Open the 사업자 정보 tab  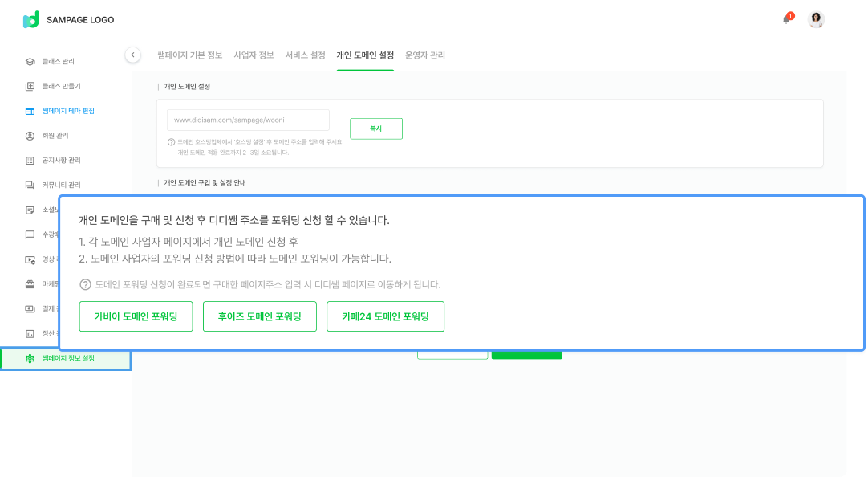click(x=254, y=55)
